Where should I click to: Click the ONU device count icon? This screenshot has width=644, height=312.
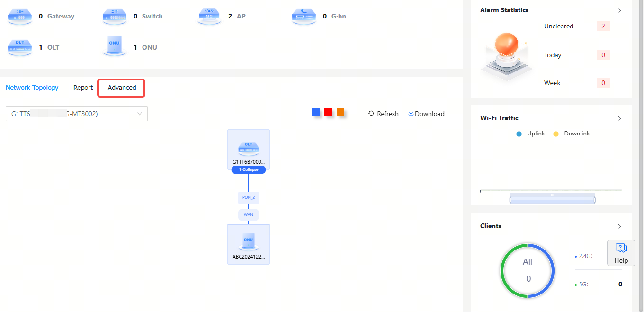tap(115, 47)
